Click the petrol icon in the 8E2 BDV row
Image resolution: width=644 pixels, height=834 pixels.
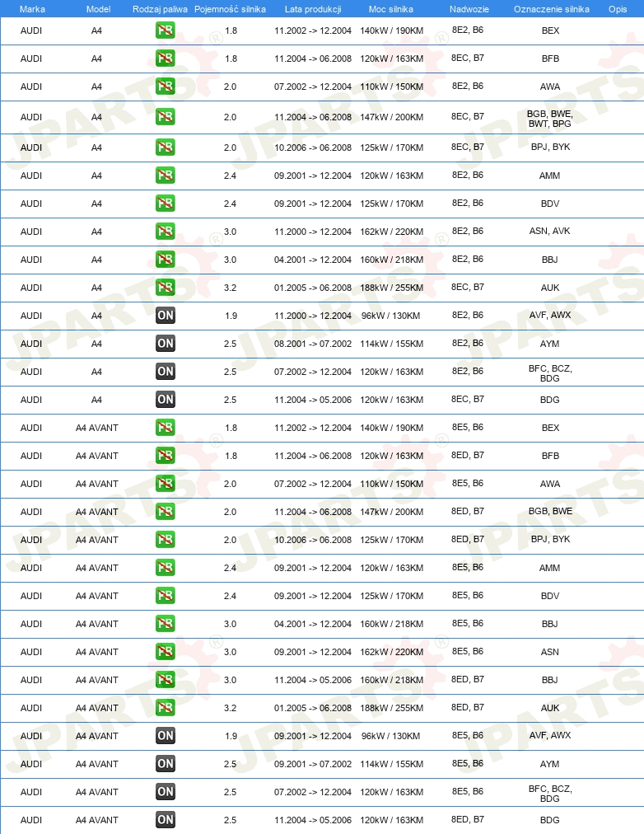[166, 204]
